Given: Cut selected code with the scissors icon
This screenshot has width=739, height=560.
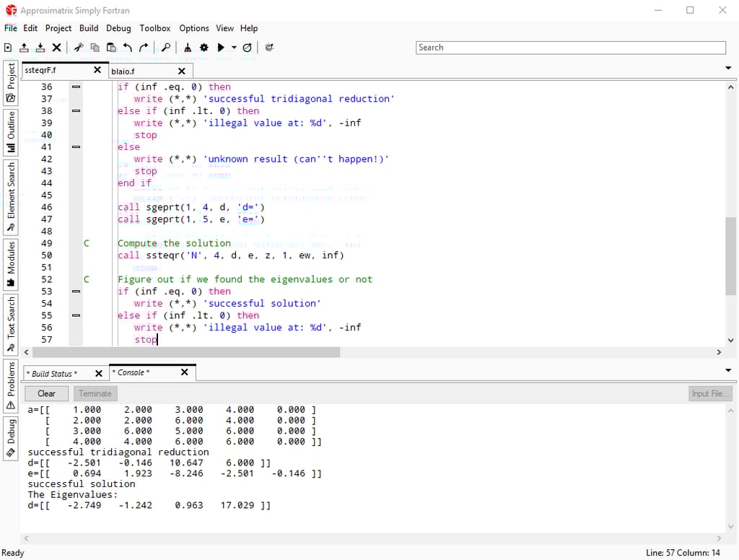Looking at the screenshot, I should [79, 48].
